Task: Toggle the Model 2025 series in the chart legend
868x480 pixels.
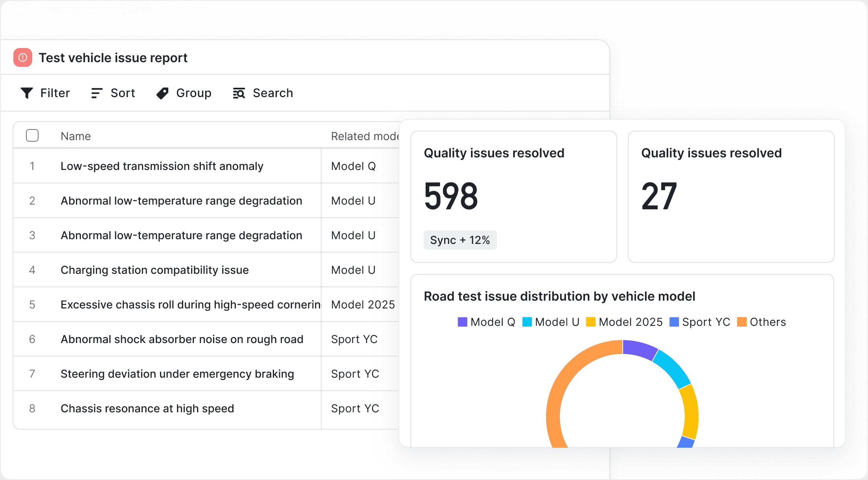Action: click(625, 322)
